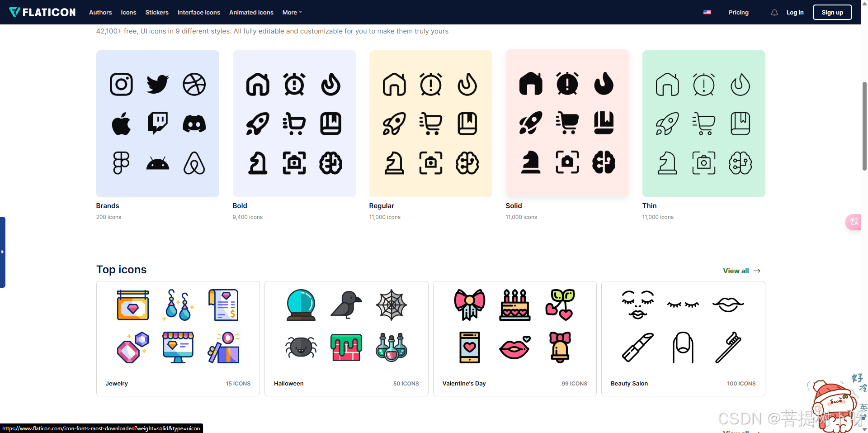Select the US flag language icon
The image size is (868, 433).
[707, 12]
